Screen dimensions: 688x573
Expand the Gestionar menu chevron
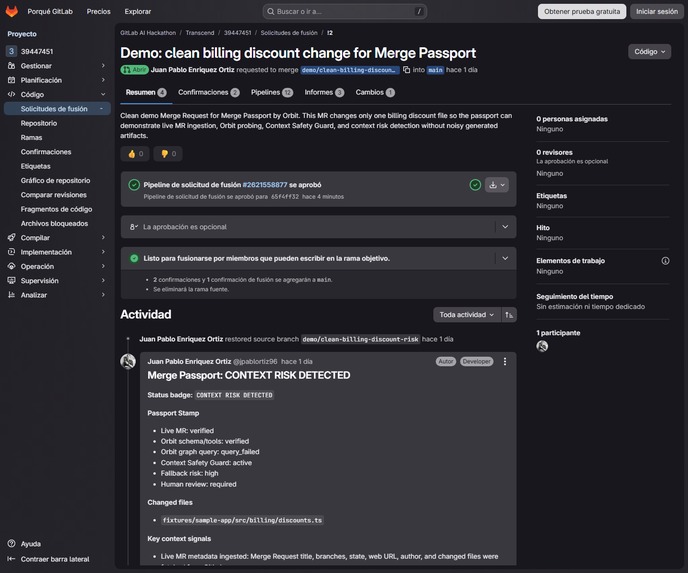point(103,66)
